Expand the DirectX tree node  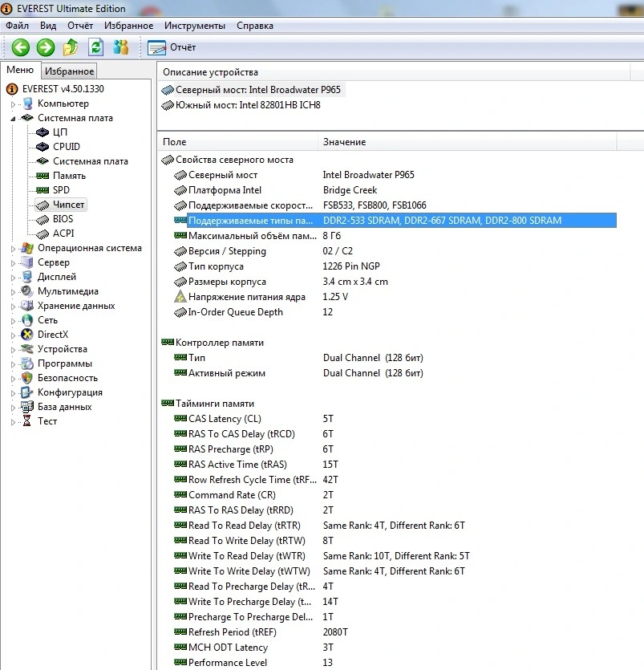coord(14,335)
